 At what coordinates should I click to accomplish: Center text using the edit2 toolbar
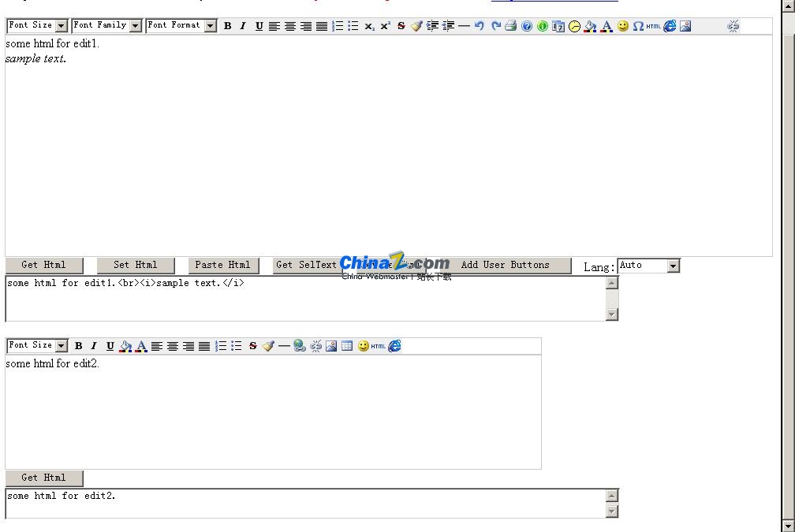coord(173,346)
